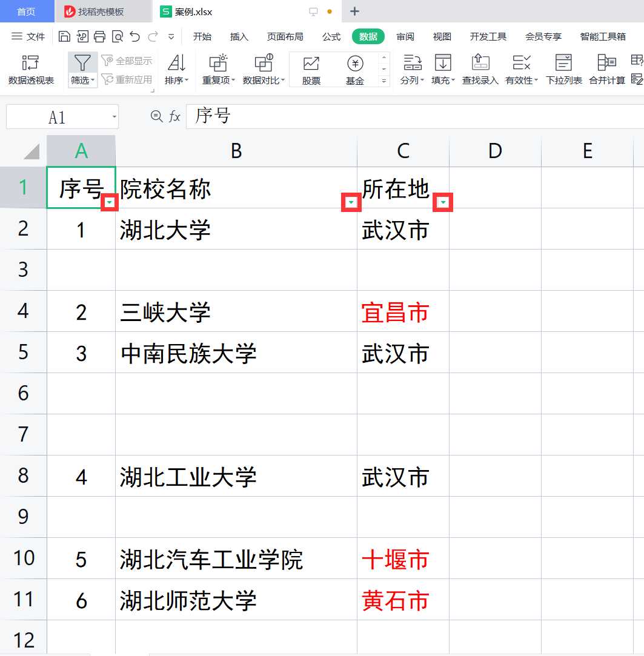
Task: Switch to the 公式 ribbon tab
Action: coord(331,37)
